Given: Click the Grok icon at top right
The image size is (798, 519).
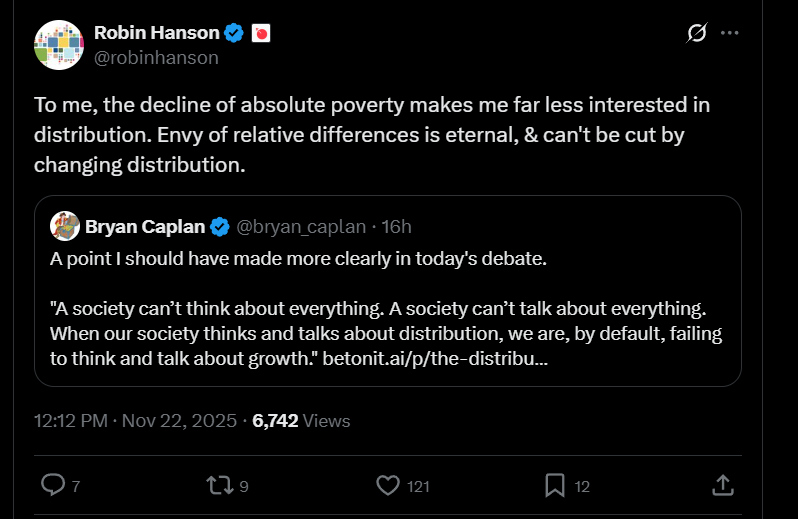Looking at the screenshot, I should (x=696, y=33).
